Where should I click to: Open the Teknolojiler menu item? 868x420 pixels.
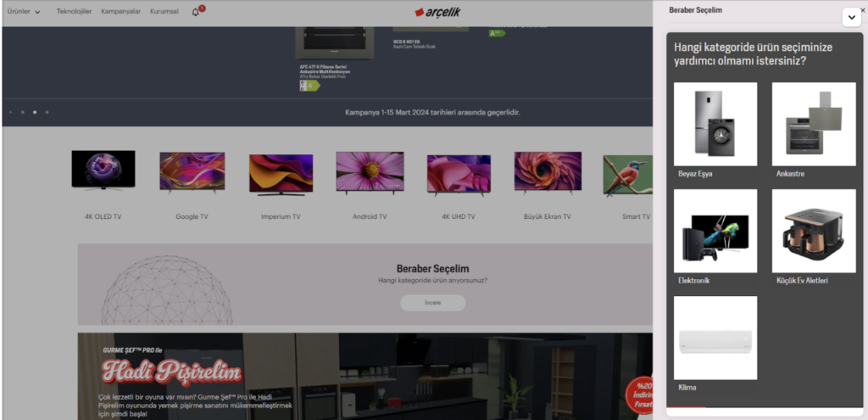coord(75,12)
